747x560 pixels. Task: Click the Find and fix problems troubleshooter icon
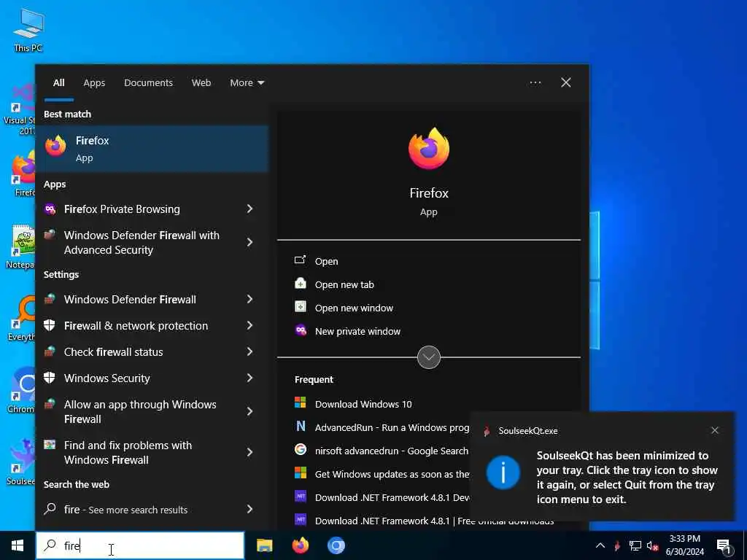(x=50, y=445)
